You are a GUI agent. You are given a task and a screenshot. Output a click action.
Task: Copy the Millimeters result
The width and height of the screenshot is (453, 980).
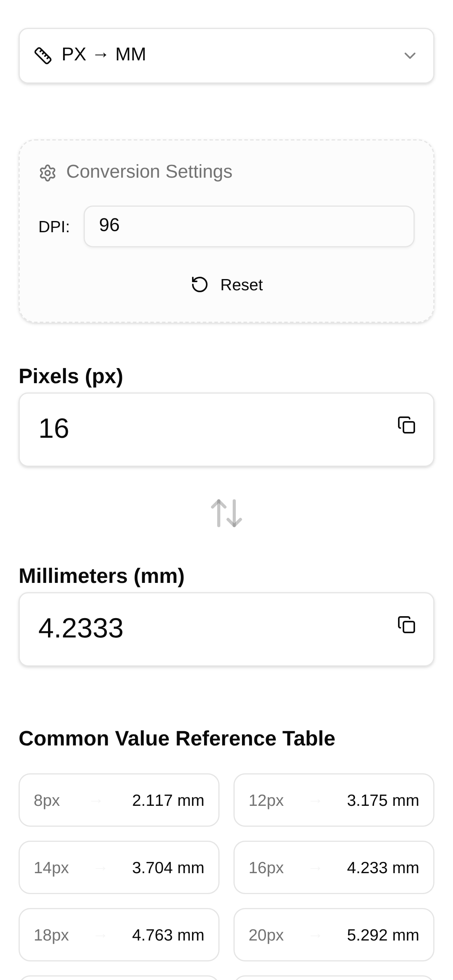[x=407, y=625]
